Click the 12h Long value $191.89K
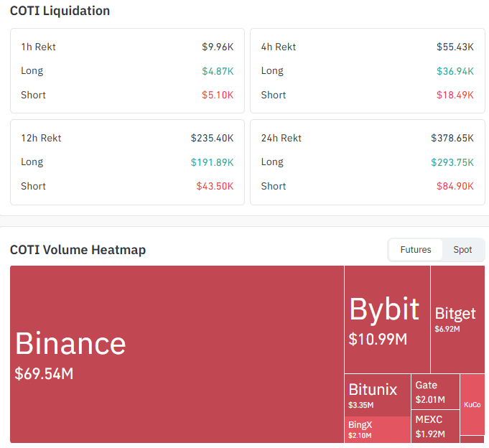This screenshot has width=489, height=448. tap(212, 162)
